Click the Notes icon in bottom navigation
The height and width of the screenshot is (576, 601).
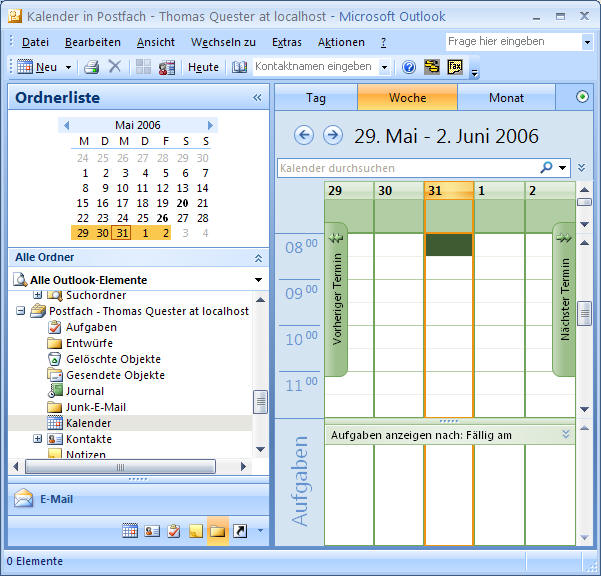[x=195, y=531]
